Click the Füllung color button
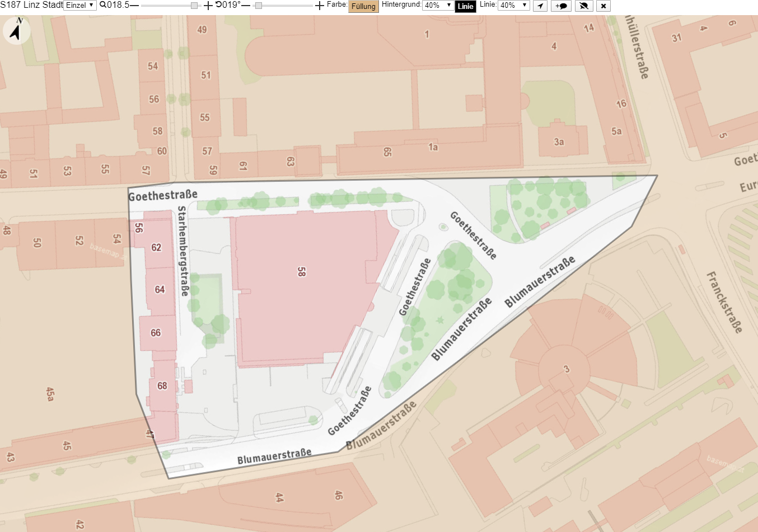 pyautogui.click(x=363, y=7)
